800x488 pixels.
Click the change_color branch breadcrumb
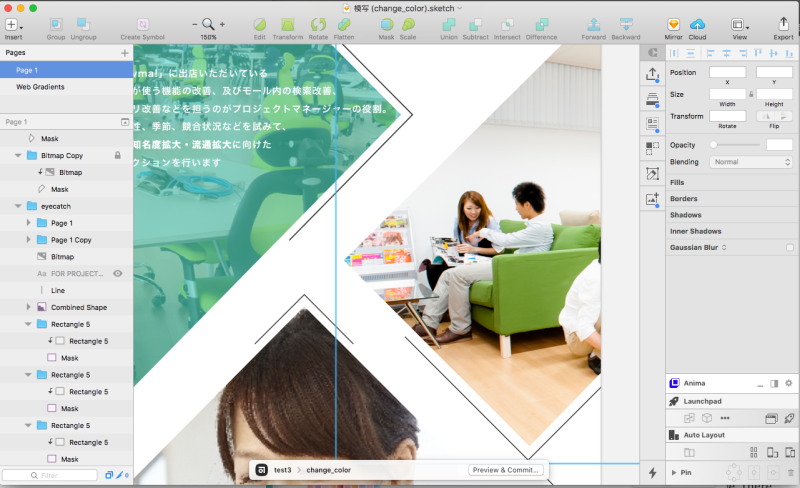pos(329,470)
